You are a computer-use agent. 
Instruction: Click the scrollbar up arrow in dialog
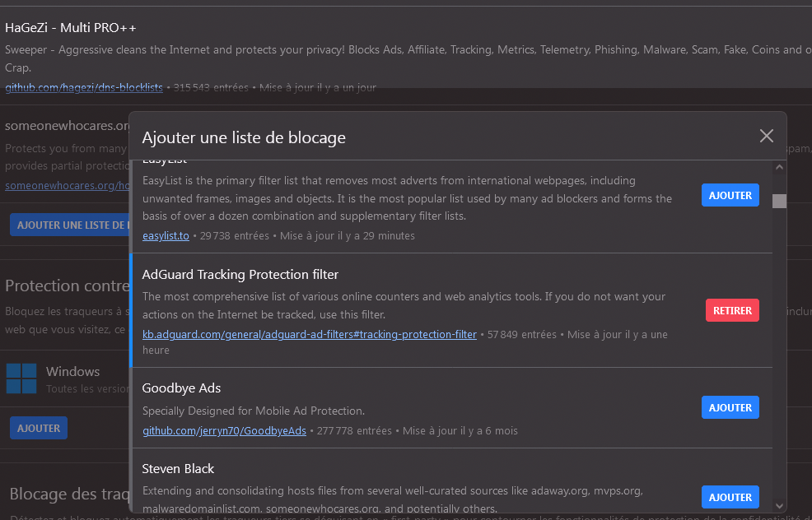(x=779, y=168)
